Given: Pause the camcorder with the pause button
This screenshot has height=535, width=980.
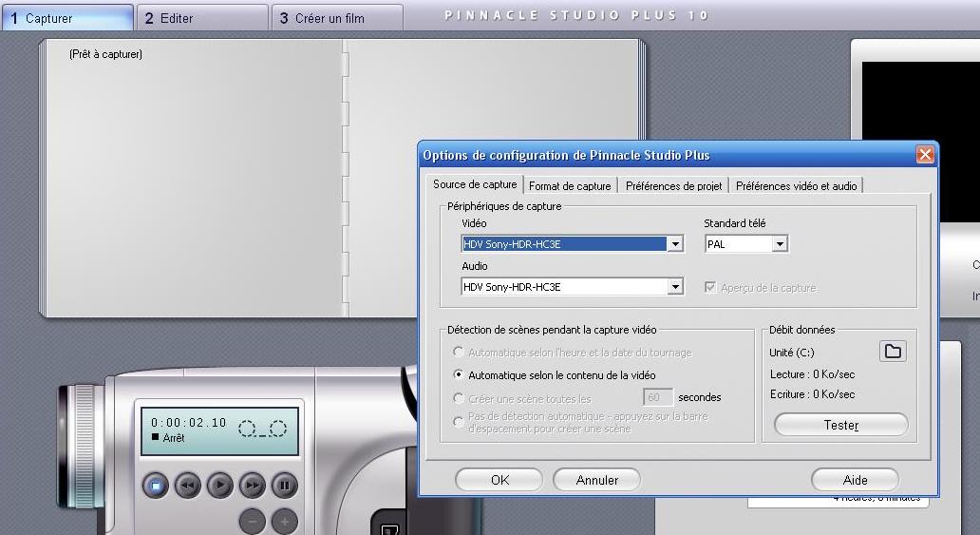Looking at the screenshot, I should [284, 485].
